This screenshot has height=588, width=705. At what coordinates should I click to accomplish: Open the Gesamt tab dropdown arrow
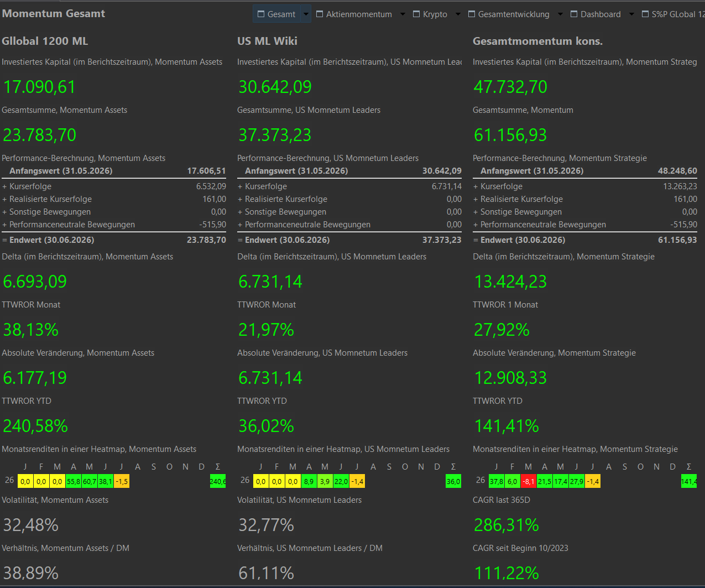pyautogui.click(x=306, y=14)
